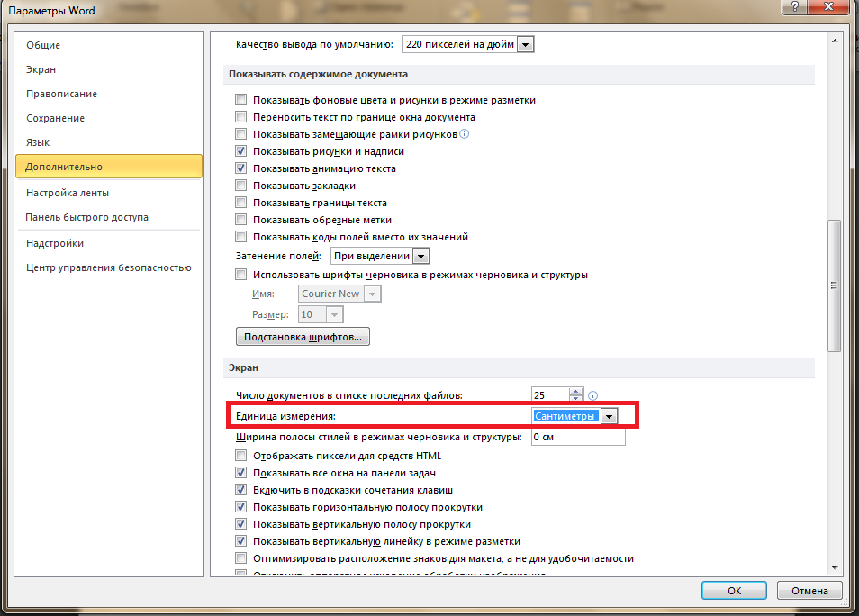Toggle Показывать вертикальную линейку checkbox

coord(240,541)
